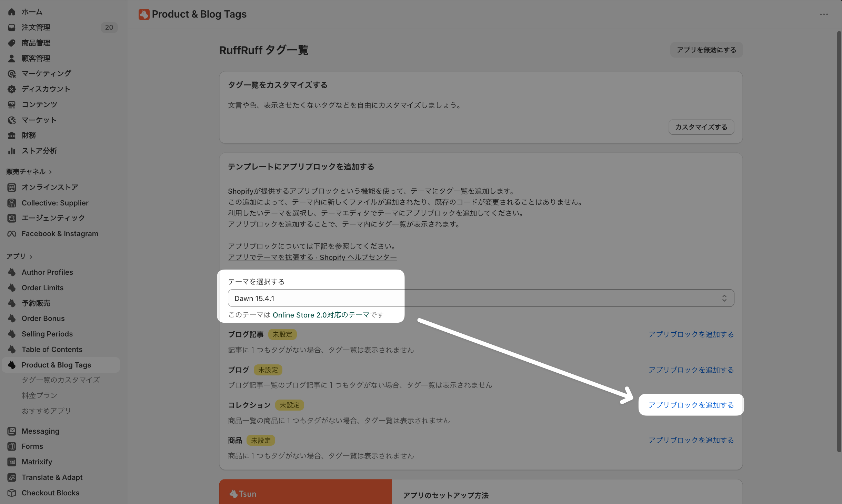Image resolution: width=842 pixels, height=504 pixels.
Task: Open the Selling Periods app icon
Action: click(x=12, y=334)
